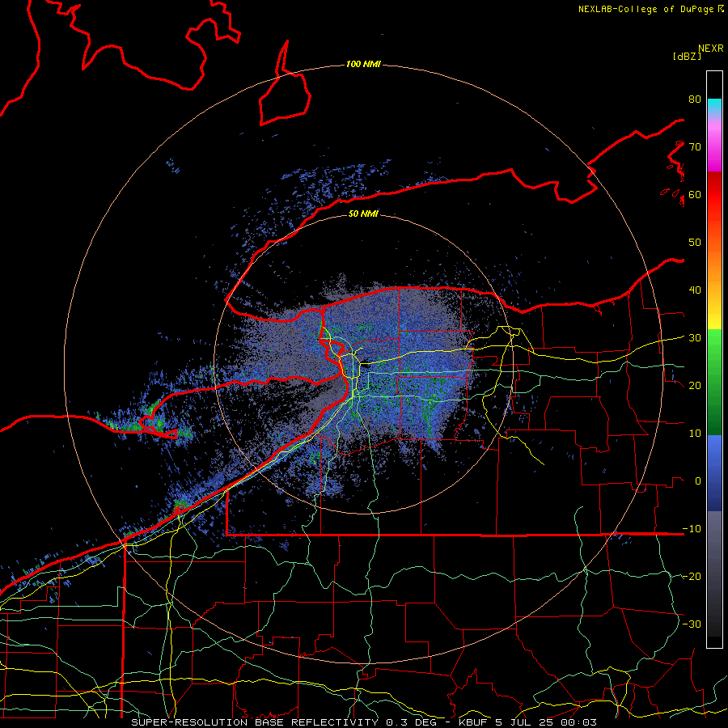The image size is (728, 728).
Task: Click the cyan top of the color bar
Action: point(714,106)
